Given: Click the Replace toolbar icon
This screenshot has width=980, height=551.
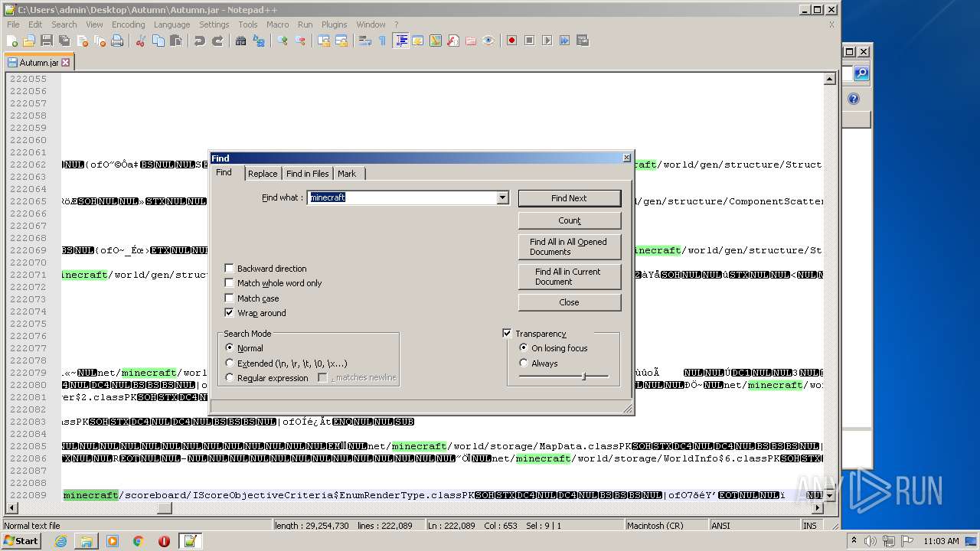Looking at the screenshot, I should pos(259,41).
